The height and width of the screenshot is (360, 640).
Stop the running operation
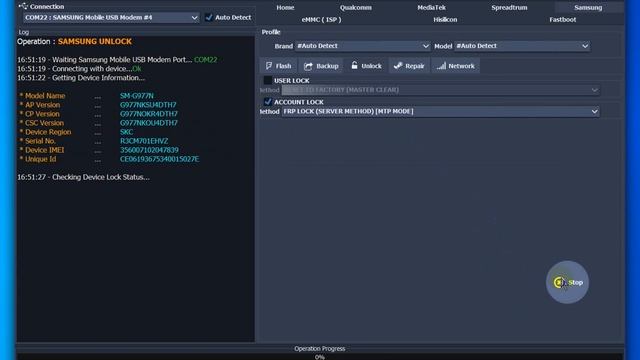point(567,282)
